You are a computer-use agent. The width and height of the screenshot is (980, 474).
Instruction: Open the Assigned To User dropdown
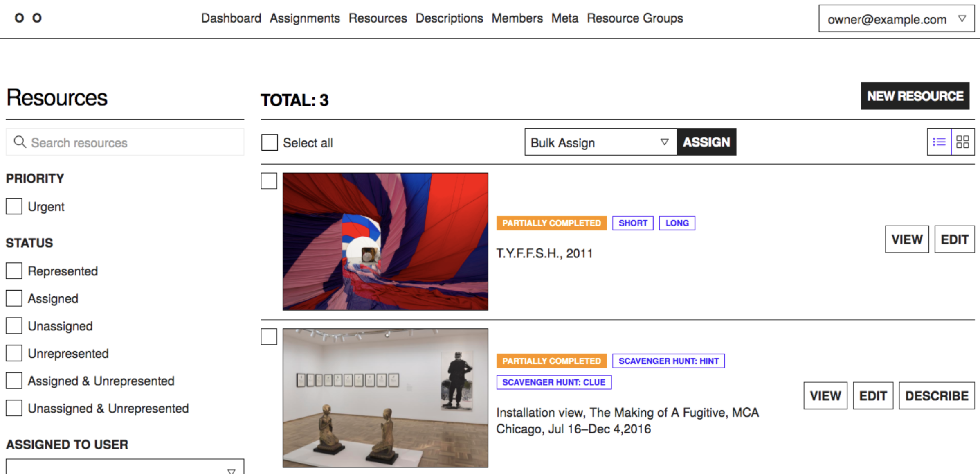click(125, 467)
